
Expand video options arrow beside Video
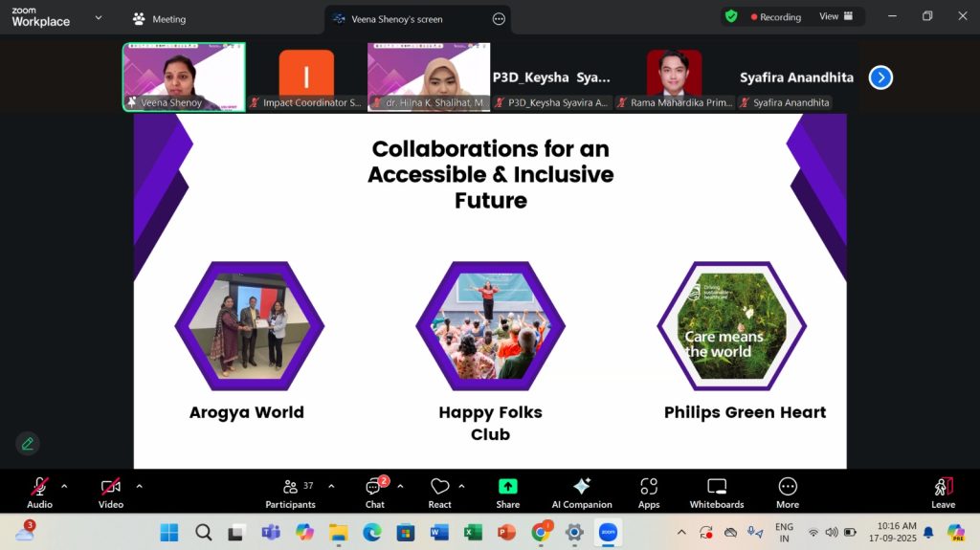click(x=139, y=486)
